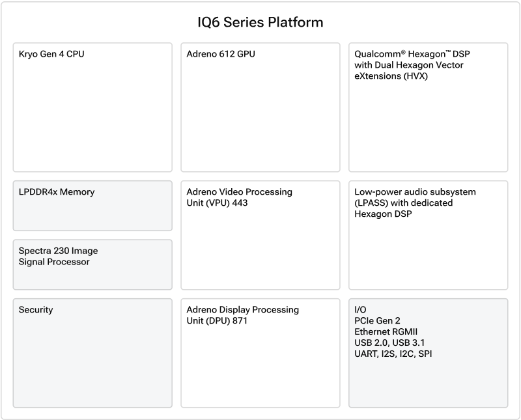This screenshot has width=521, height=420.
Task: Select the Security block
Action: 92,353
